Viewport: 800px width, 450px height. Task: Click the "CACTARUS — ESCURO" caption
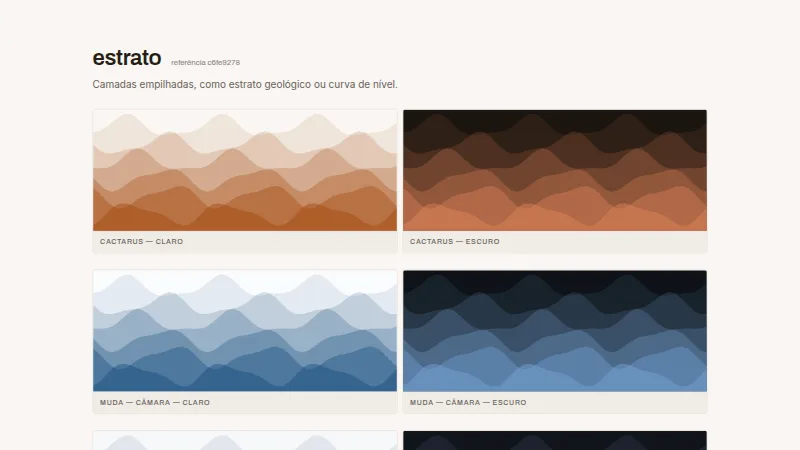click(x=455, y=241)
